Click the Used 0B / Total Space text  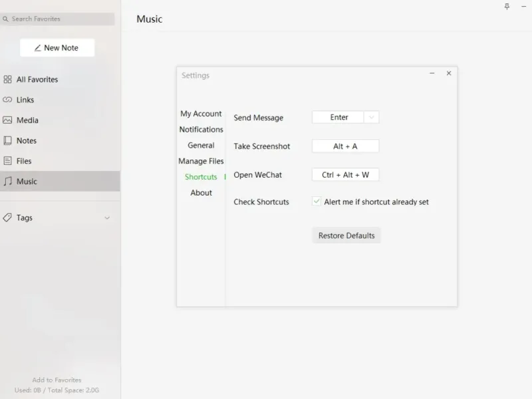(57, 390)
